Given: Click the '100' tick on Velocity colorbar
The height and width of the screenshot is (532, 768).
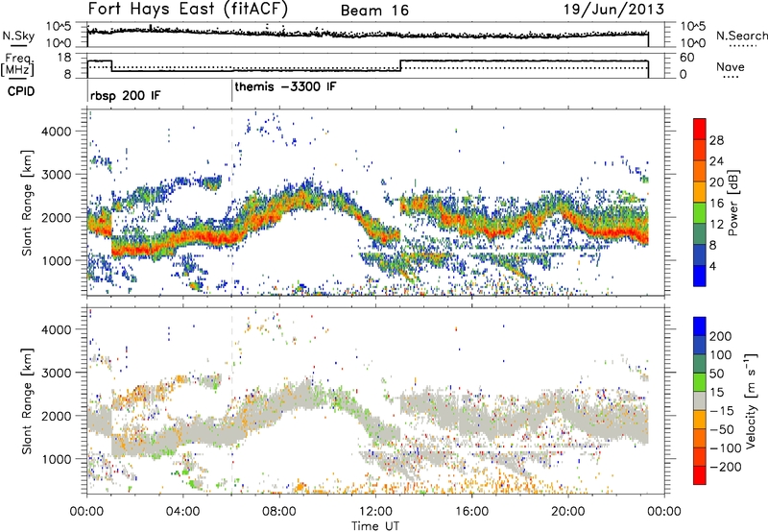Looking at the screenshot, I should tap(720, 355).
